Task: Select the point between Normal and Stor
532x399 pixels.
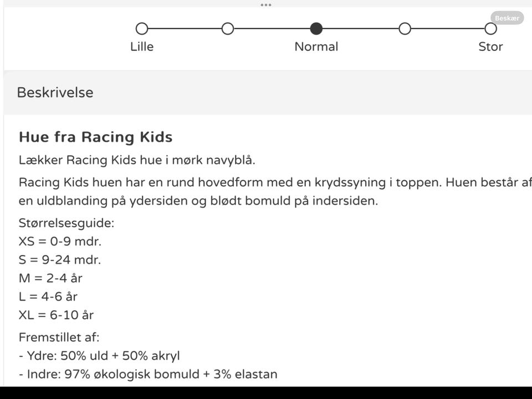Action: (x=405, y=28)
